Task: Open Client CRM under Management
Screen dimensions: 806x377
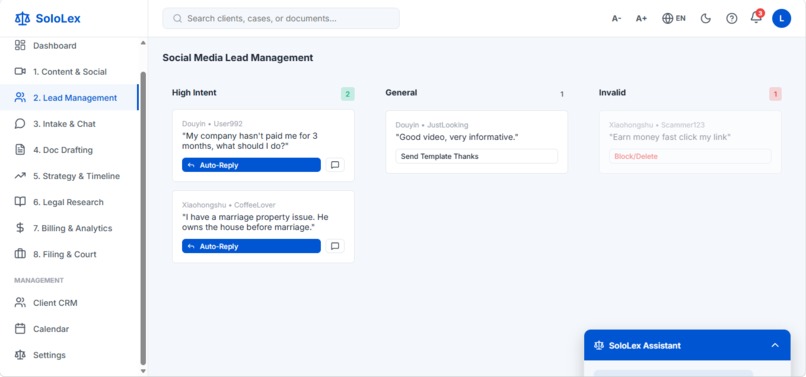Action: 69,302
